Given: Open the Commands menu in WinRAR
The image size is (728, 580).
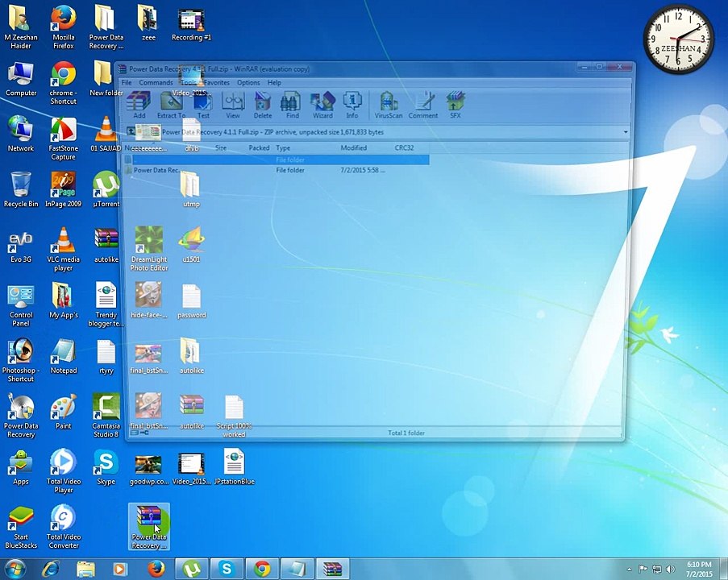Looking at the screenshot, I should 156,83.
